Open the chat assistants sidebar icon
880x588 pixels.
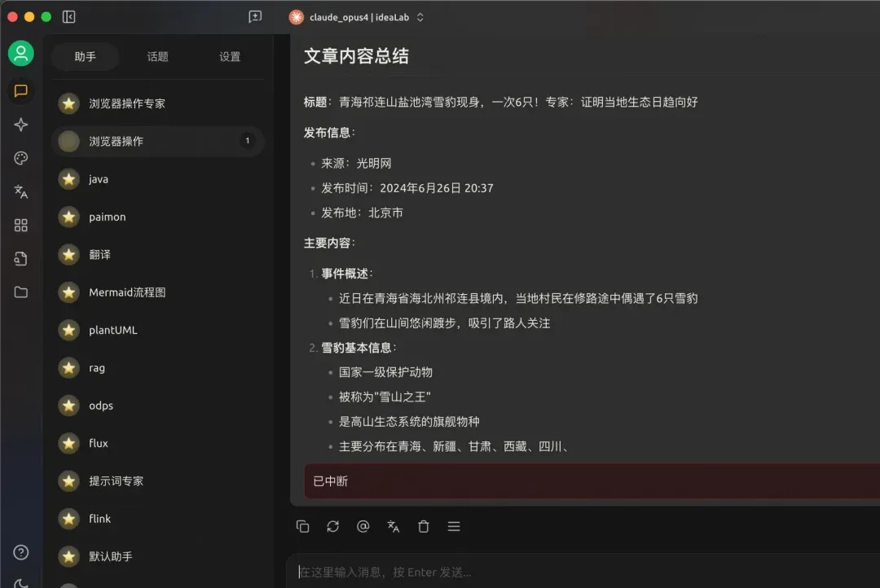click(20, 90)
